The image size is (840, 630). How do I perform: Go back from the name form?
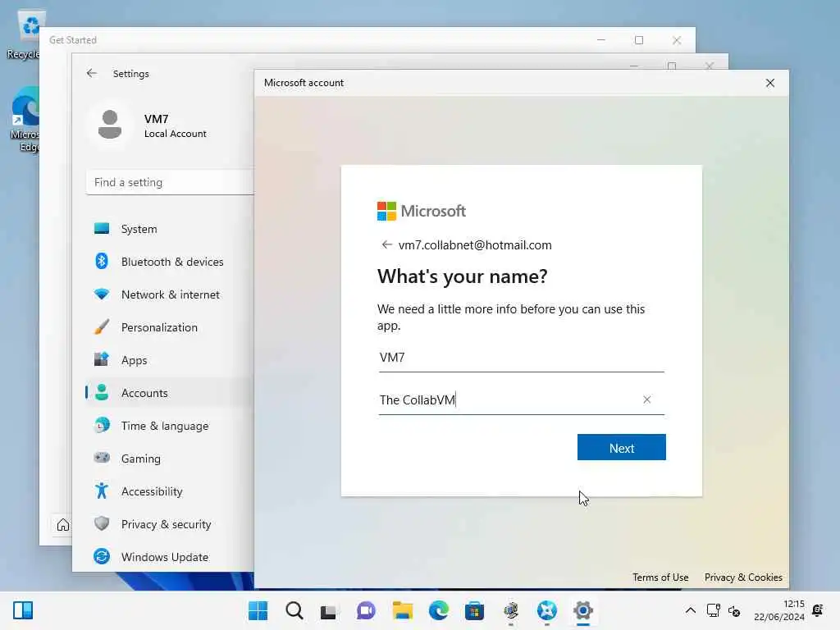coord(387,244)
